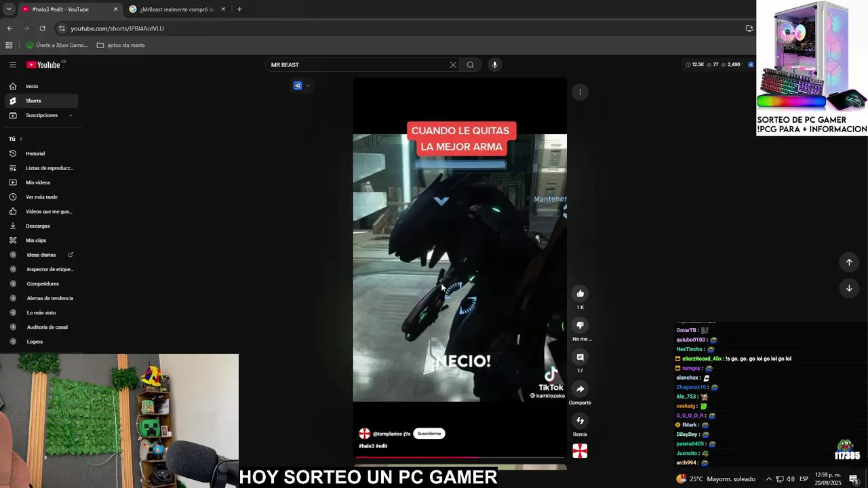868x488 pixels.
Task: Open Inicio in the sidebar
Action: point(41,86)
